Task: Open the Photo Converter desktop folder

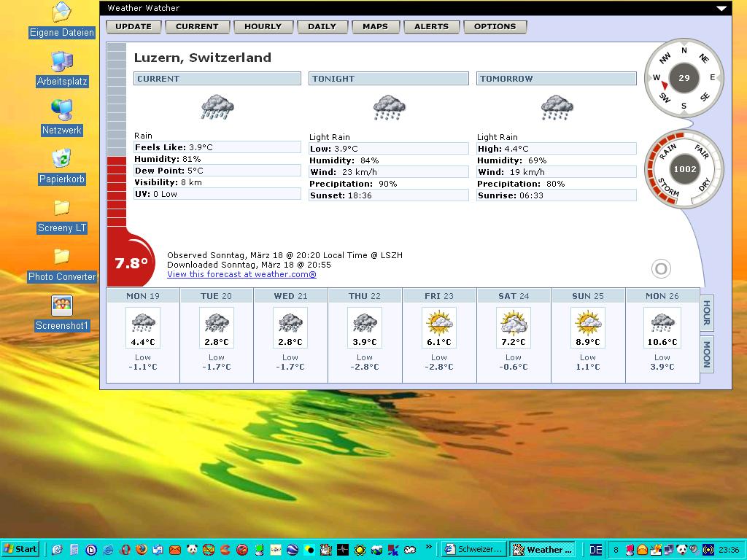Action: click(x=62, y=256)
